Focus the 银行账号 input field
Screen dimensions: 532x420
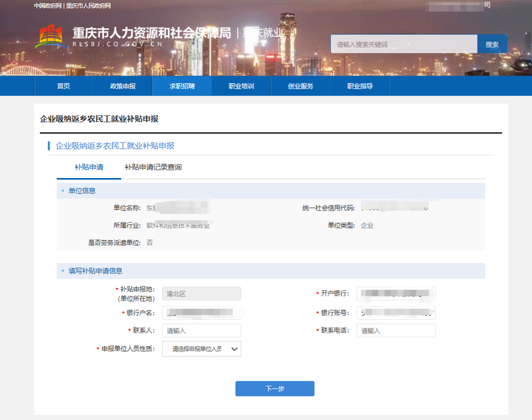pyautogui.click(x=396, y=313)
